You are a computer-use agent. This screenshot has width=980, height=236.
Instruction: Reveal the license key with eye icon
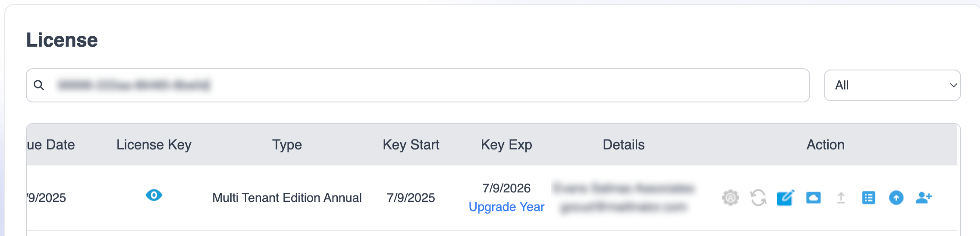pyautogui.click(x=154, y=195)
